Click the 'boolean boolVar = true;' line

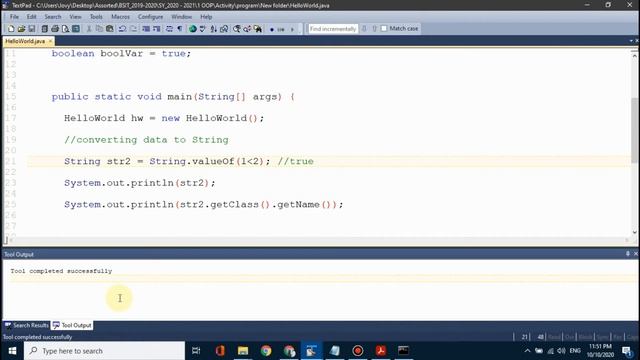(121, 53)
